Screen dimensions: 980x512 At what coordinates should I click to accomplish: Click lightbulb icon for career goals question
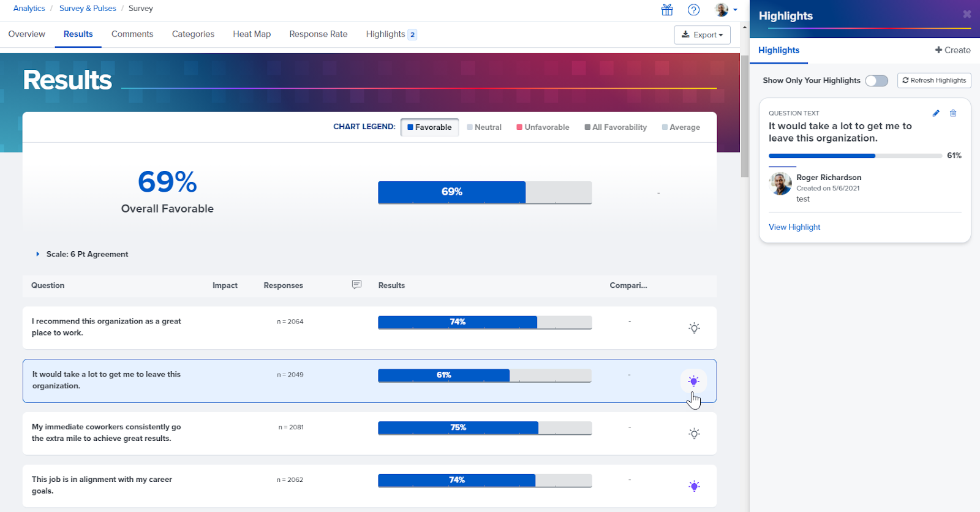pos(694,486)
